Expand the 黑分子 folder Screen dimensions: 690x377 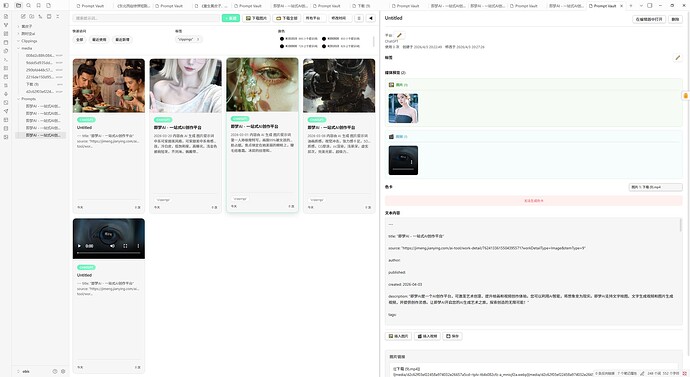tap(26, 26)
